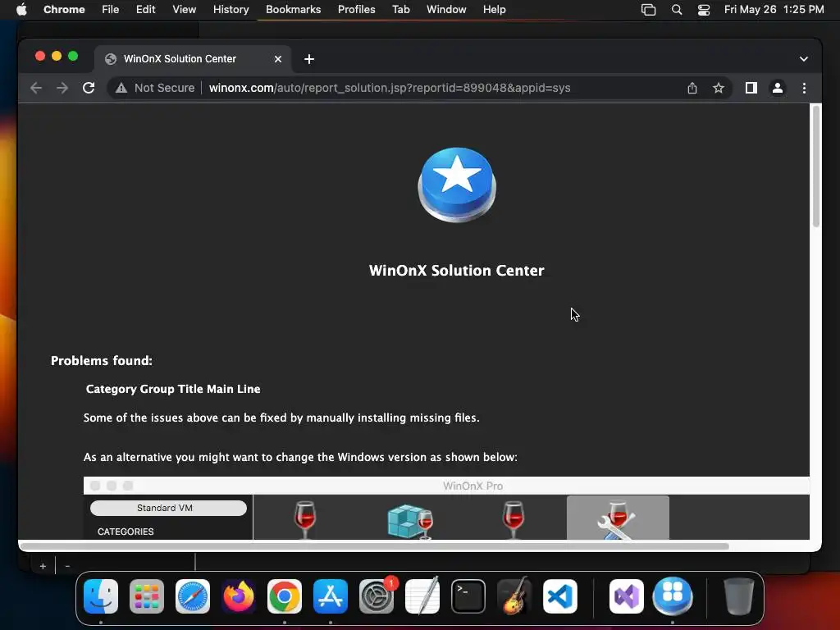Open the Help menu
This screenshot has height=630, width=840.
[494, 10]
